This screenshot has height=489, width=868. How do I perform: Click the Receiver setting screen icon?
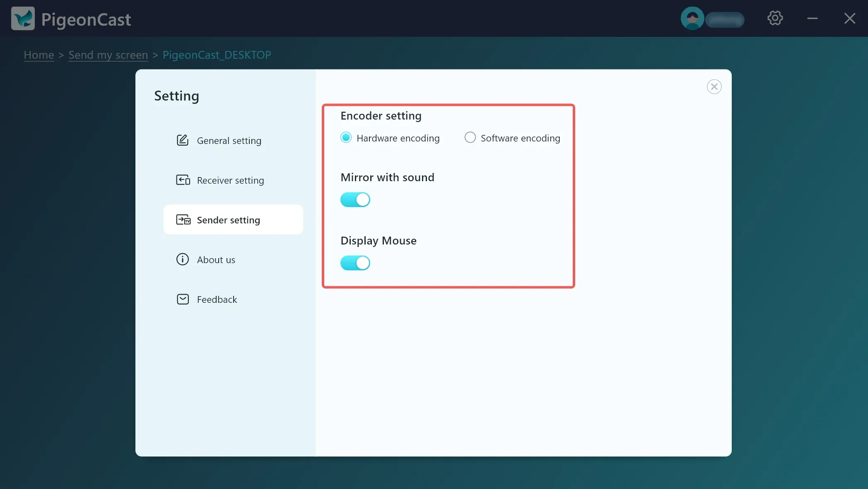pos(183,180)
